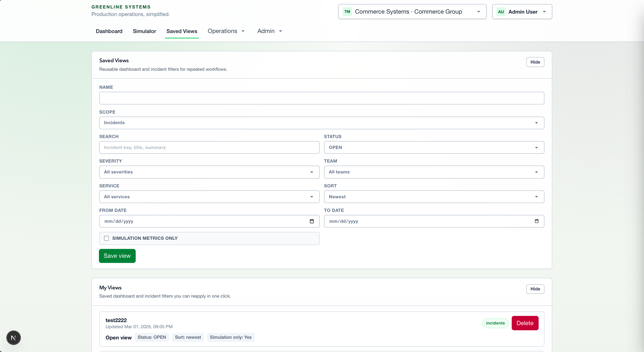Focus the Name input field

[x=321, y=98]
